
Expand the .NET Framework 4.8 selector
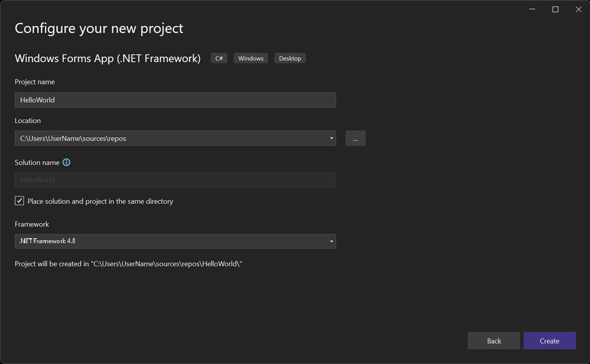click(331, 241)
